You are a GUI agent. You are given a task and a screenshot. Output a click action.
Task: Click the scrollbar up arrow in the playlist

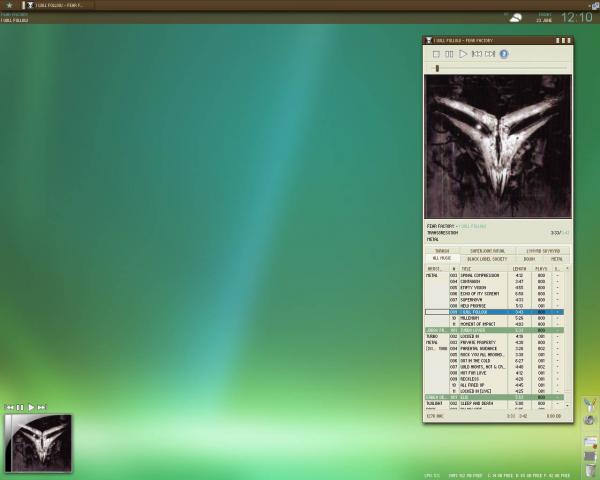point(567,269)
